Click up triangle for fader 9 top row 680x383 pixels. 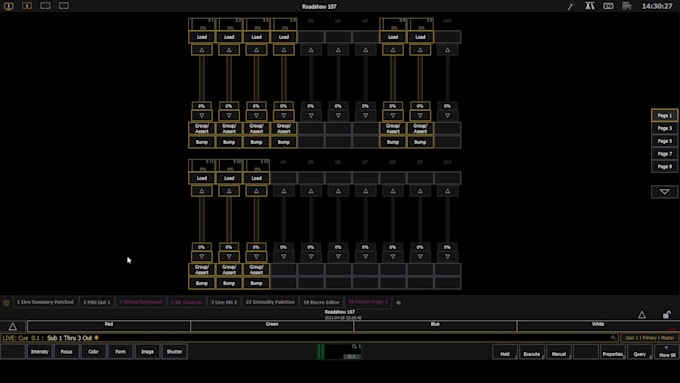pos(420,50)
